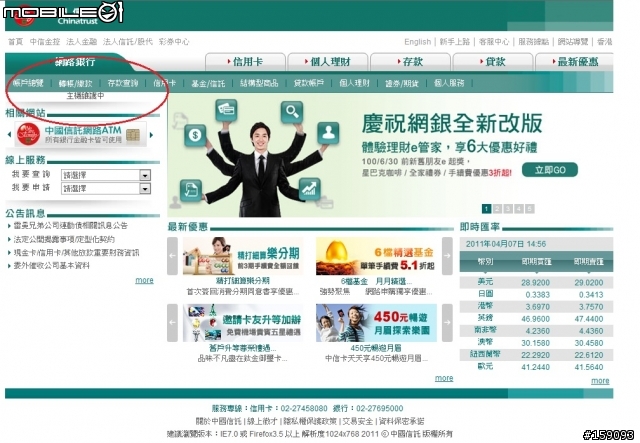
Task: Open the 存款 tab
Action: click(x=410, y=62)
